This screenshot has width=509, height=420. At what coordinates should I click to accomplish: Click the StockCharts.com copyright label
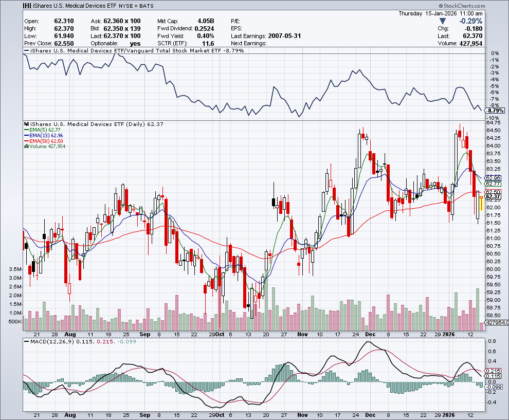coord(462,6)
